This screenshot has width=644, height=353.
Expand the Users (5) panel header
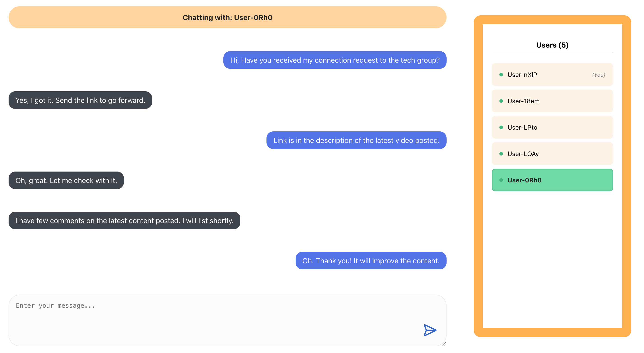pyautogui.click(x=552, y=45)
